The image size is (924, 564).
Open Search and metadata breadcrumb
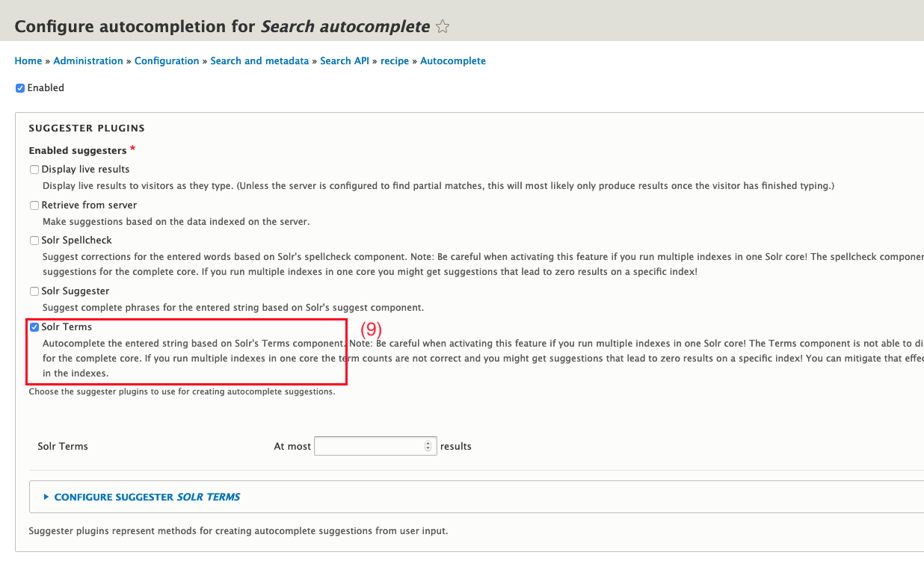259,61
